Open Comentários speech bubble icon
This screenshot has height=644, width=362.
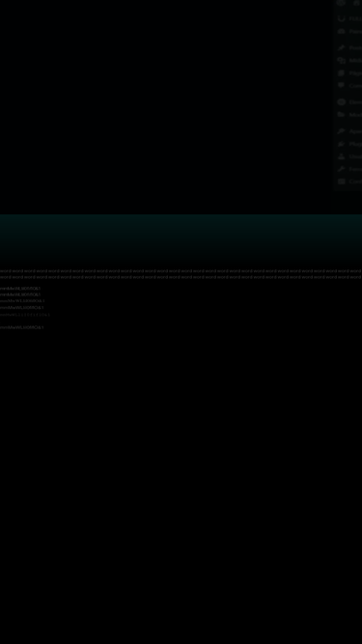click(341, 85)
